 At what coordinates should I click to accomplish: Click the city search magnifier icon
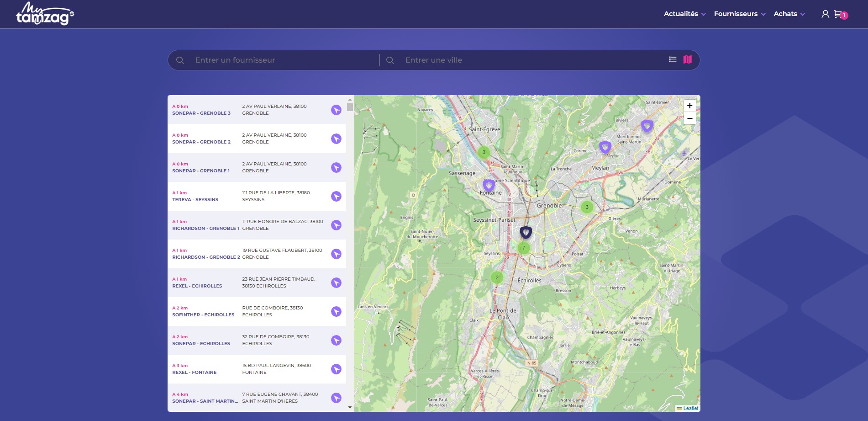390,60
